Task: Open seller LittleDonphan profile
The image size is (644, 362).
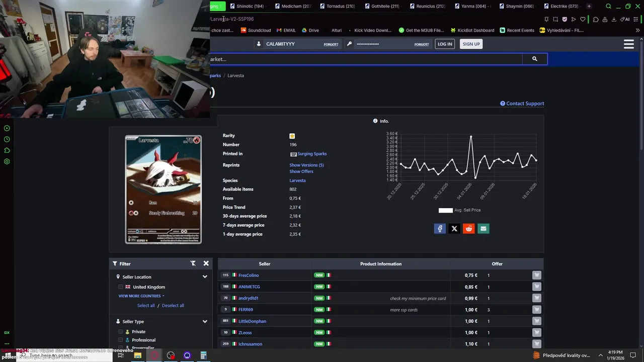Action: pyautogui.click(x=252, y=321)
